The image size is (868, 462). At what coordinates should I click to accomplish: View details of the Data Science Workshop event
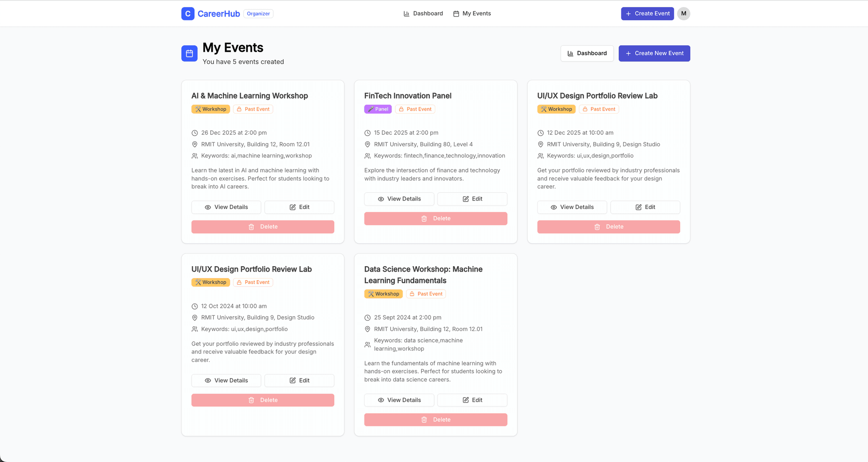point(399,400)
